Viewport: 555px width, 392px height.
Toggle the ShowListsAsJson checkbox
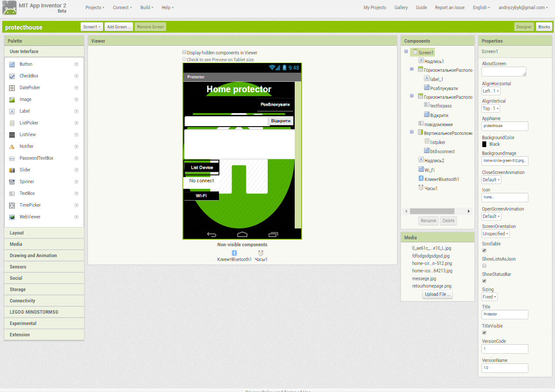tap(484, 266)
